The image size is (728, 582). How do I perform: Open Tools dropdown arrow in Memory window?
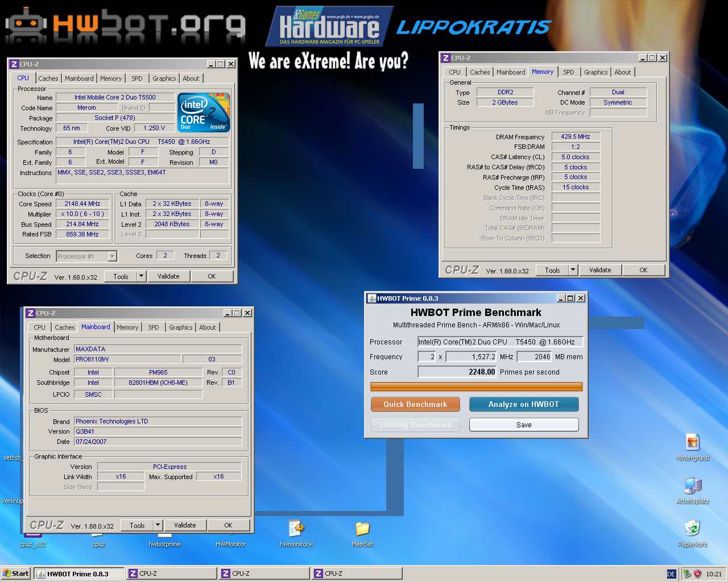573,270
